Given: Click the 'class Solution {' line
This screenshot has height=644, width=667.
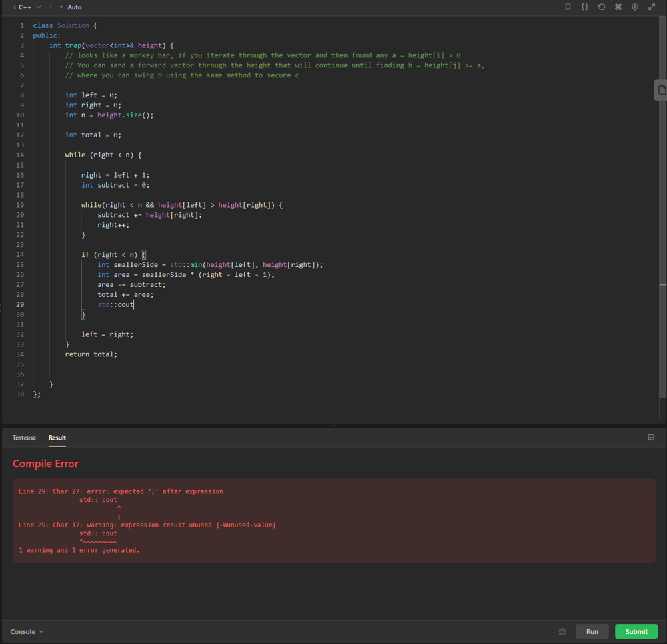Looking at the screenshot, I should tap(65, 25).
